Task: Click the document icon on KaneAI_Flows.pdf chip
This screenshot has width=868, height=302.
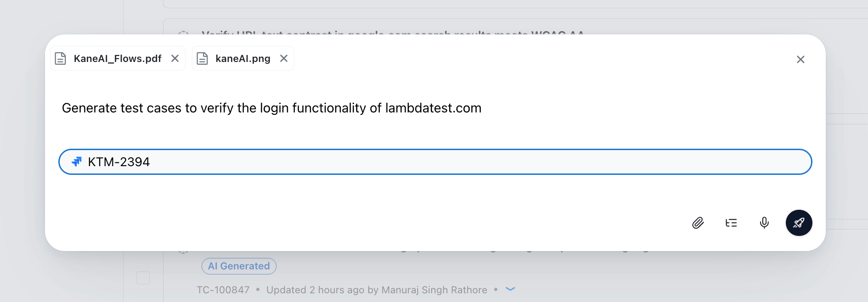Action: [x=60, y=58]
